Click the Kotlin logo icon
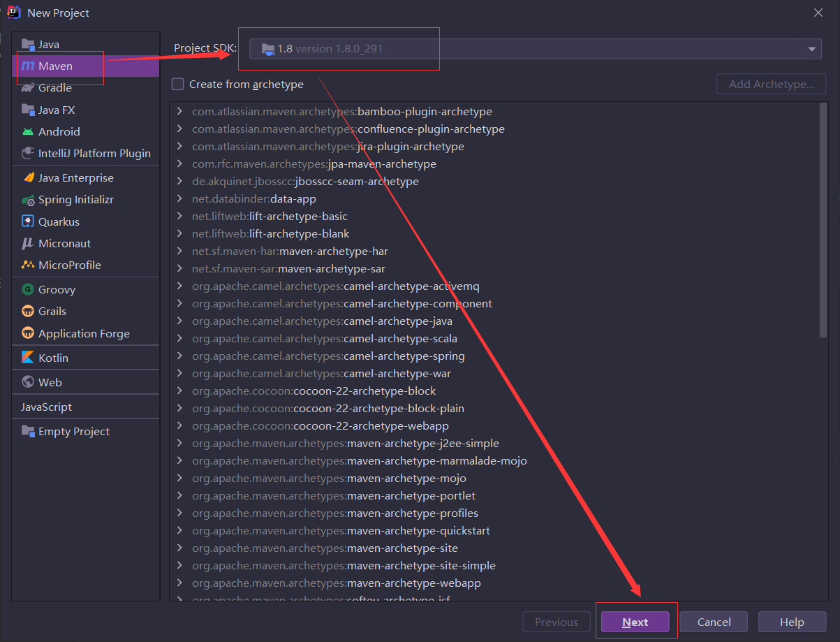 (x=28, y=358)
